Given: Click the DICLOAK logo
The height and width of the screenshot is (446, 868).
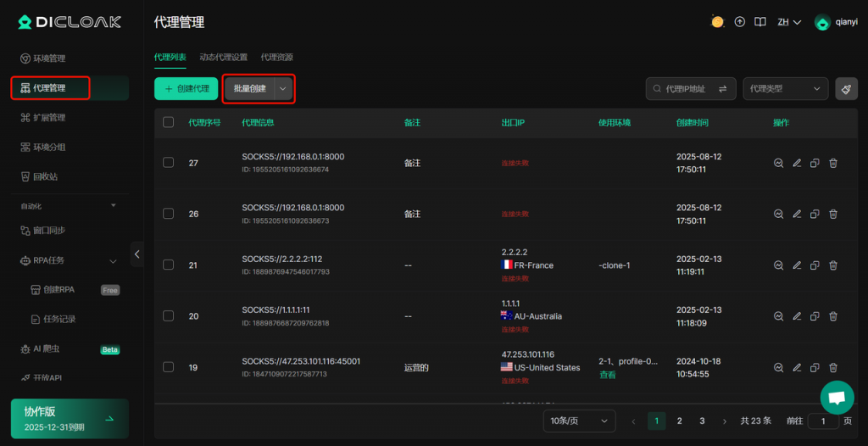Looking at the screenshot, I should (x=70, y=22).
